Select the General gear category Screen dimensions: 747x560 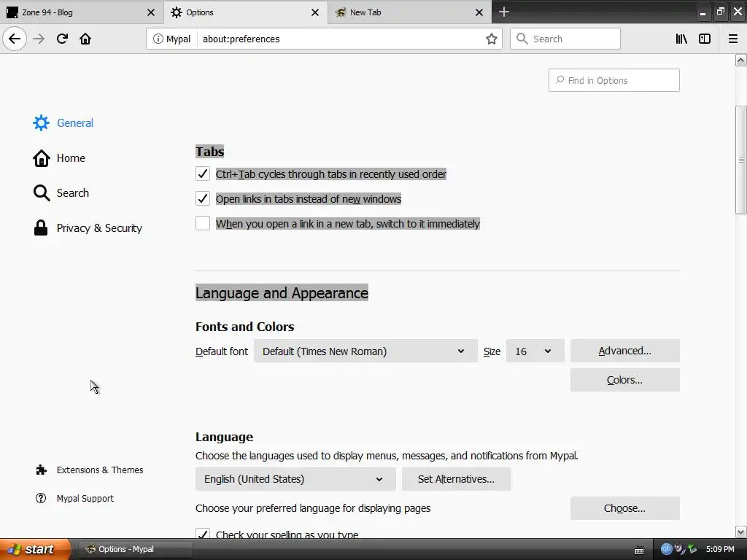click(x=63, y=122)
